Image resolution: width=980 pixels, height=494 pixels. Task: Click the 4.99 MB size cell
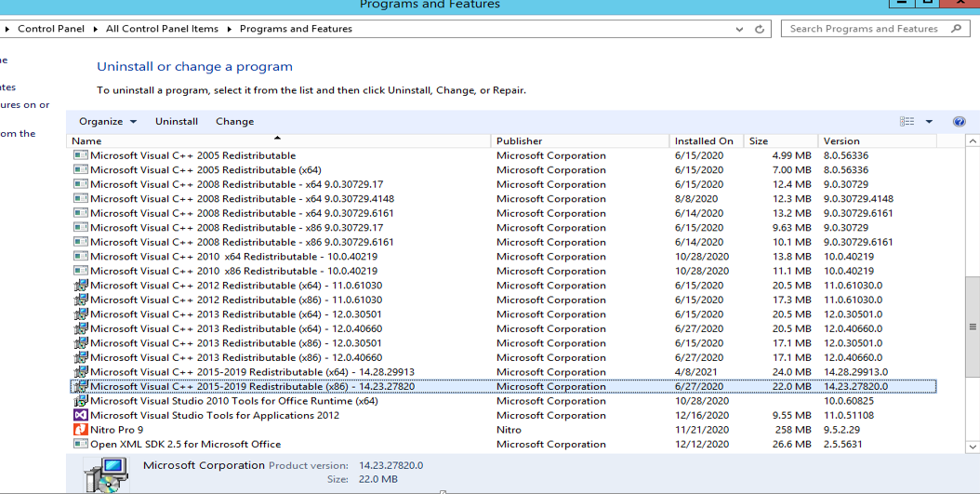coord(791,155)
